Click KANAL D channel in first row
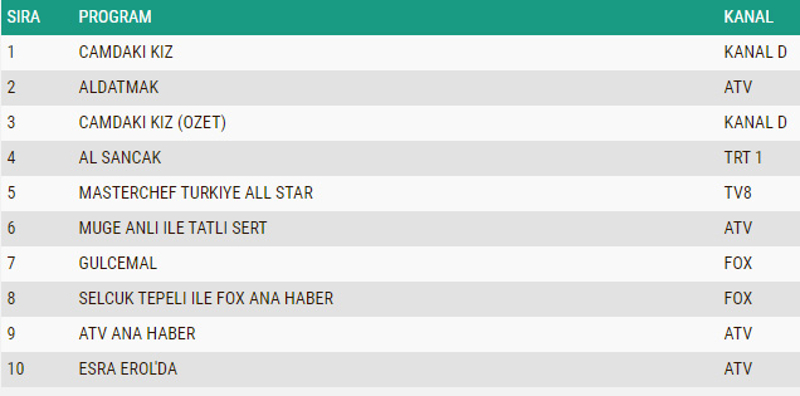 click(755, 52)
